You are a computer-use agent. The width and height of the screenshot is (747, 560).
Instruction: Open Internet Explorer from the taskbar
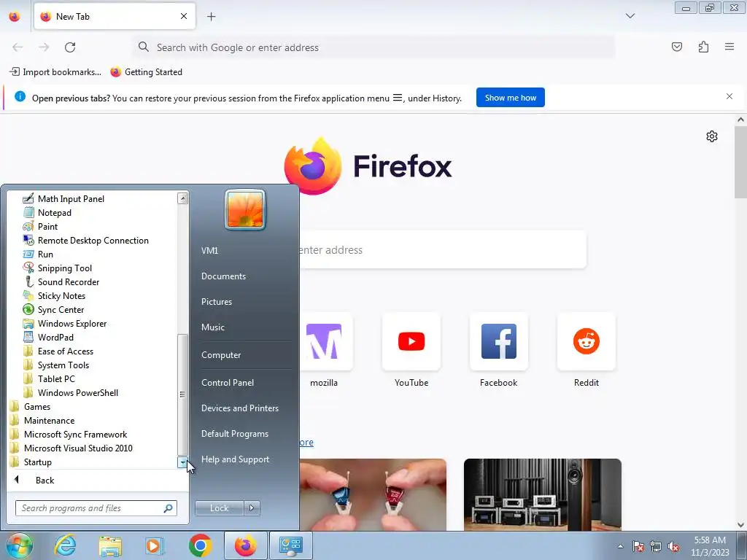pyautogui.click(x=65, y=545)
